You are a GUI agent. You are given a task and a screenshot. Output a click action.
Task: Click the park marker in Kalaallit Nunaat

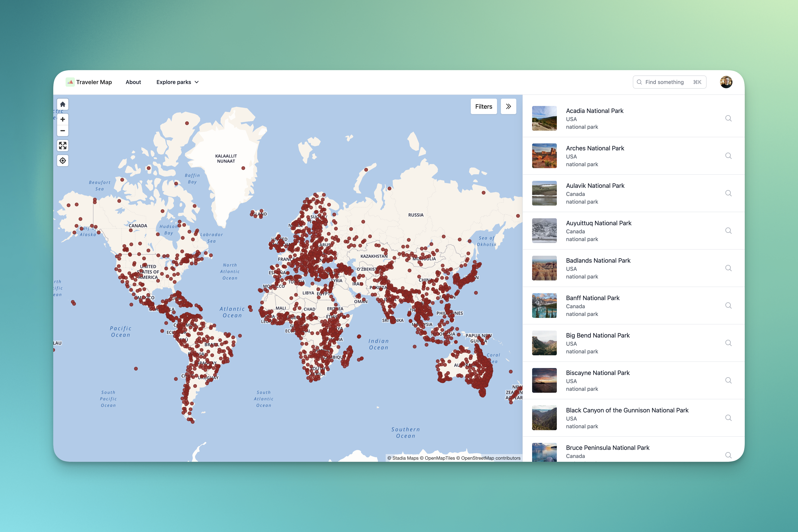coord(243,168)
